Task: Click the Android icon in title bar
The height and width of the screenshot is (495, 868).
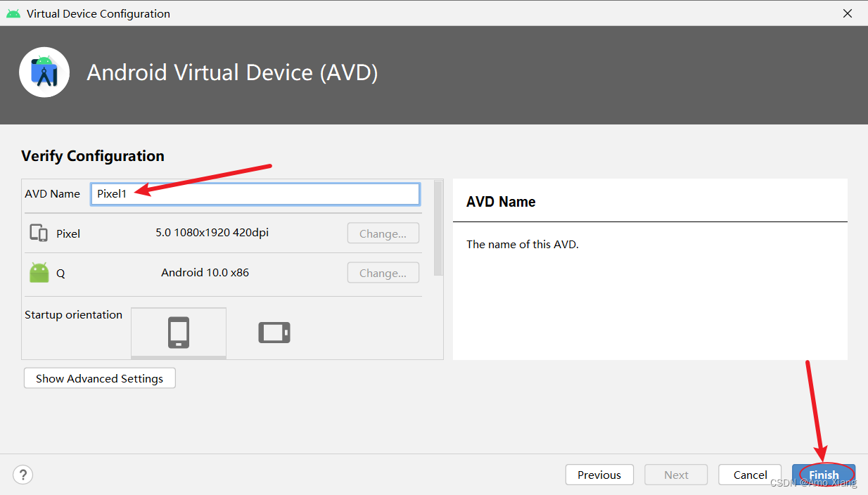Action: coord(13,13)
